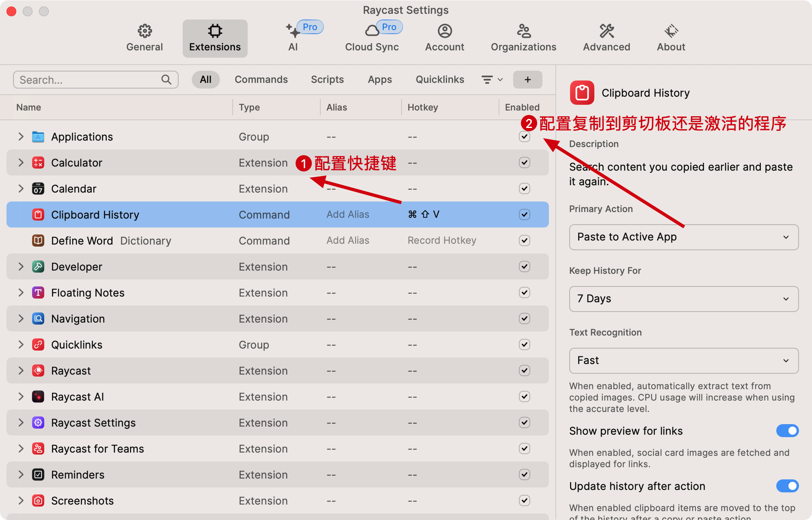Disable the Clipboard History enabled checkbox
Screen dimensions: 812x520
[524, 214]
